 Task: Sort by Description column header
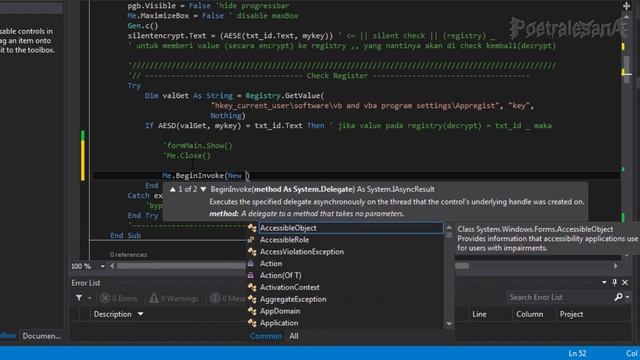[112, 314]
